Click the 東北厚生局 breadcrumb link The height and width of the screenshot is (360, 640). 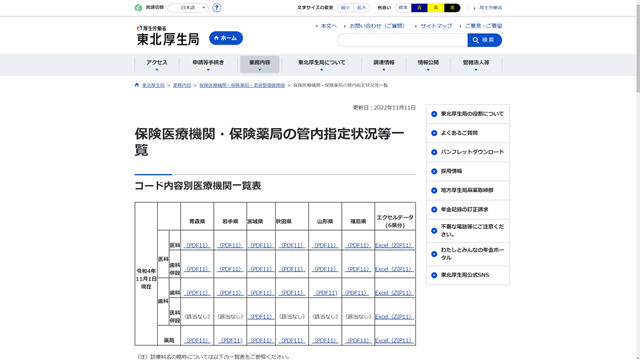click(x=153, y=85)
